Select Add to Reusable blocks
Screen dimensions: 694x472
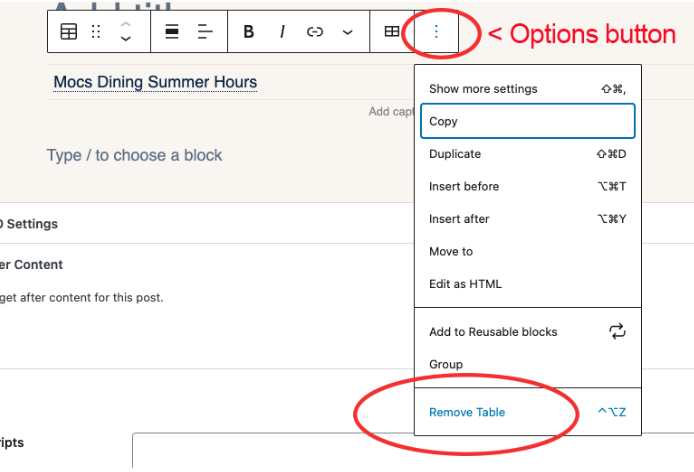pos(493,332)
